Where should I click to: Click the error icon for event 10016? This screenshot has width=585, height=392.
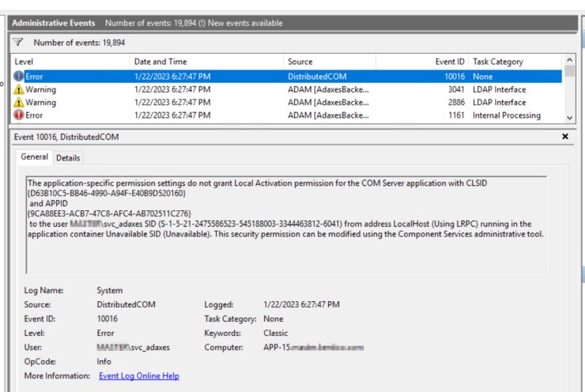point(18,76)
